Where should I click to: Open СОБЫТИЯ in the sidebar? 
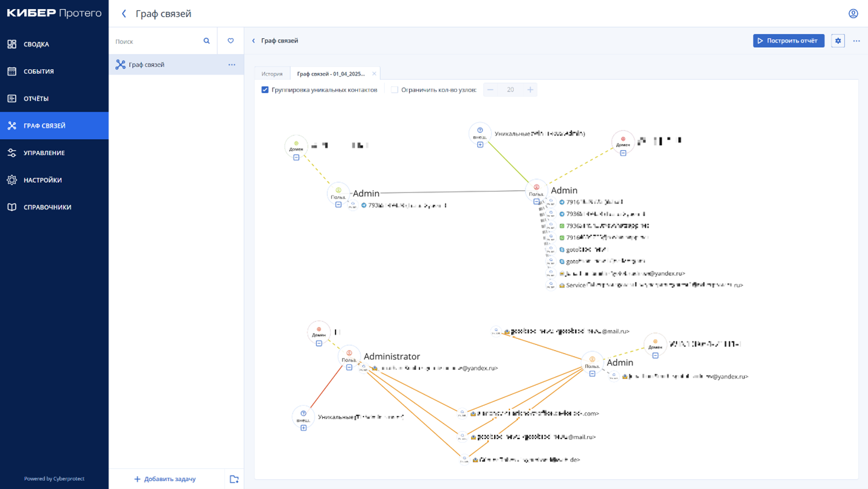click(x=39, y=72)
